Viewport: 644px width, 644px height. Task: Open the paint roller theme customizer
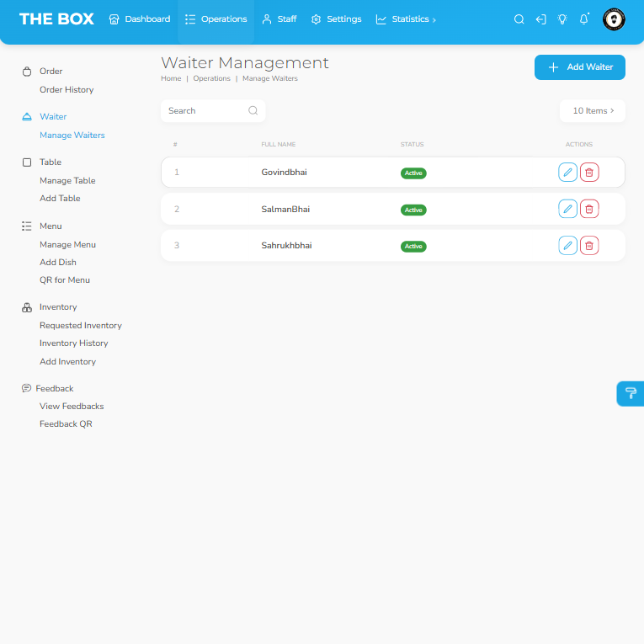tap(631, 393)
